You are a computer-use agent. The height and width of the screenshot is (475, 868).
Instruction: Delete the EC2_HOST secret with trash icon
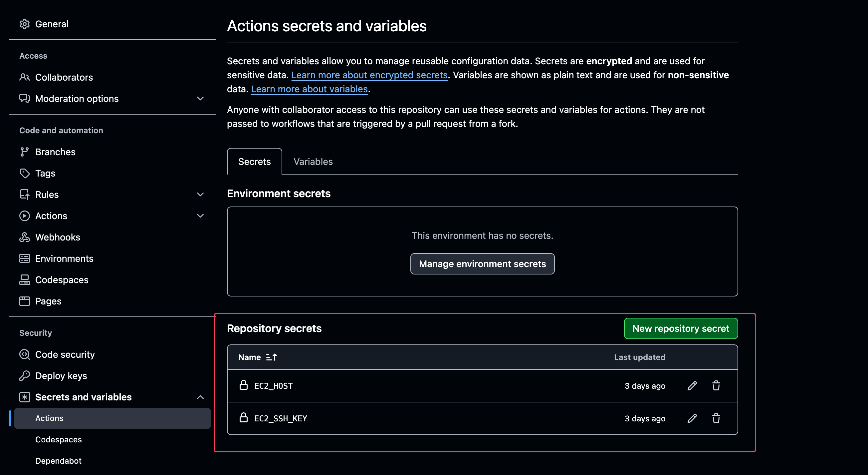tap(716, 386)
